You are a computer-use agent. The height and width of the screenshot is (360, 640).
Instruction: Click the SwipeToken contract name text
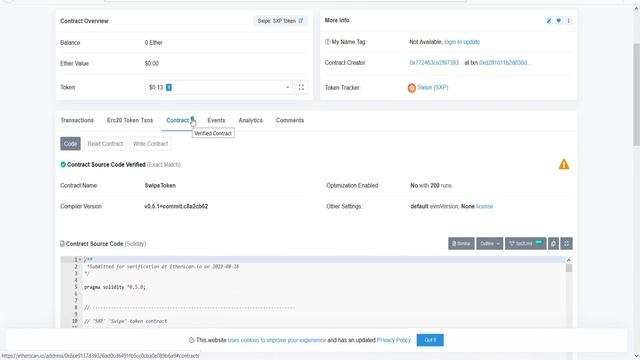(160, 185)
